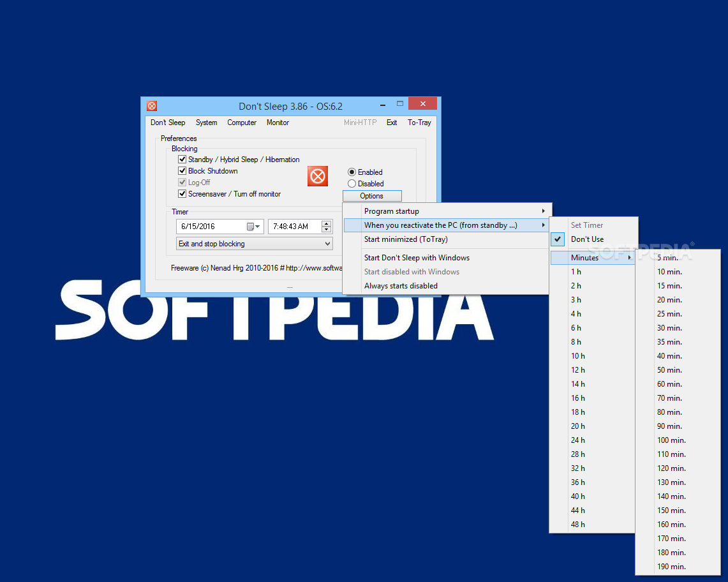This screenshot has height=582, width=728.
Task: Click the three dots expander at window bottom
Action: pyautogui.click(x=290, y=287)
